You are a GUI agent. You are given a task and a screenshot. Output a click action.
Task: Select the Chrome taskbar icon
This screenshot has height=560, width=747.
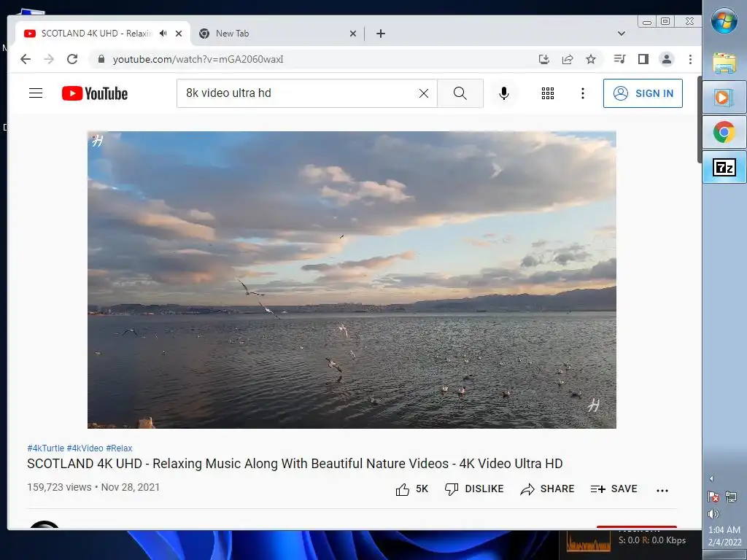(724, 132)
